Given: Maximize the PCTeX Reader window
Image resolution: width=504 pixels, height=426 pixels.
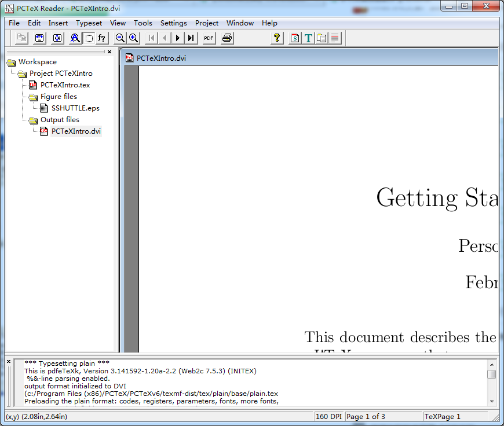Looking at the screenshot, I should point(465,6).
